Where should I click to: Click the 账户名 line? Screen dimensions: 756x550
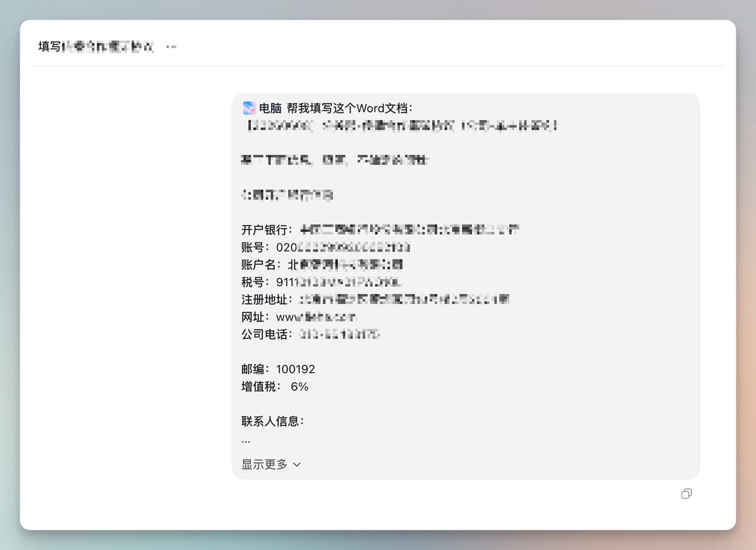(322, 265)
